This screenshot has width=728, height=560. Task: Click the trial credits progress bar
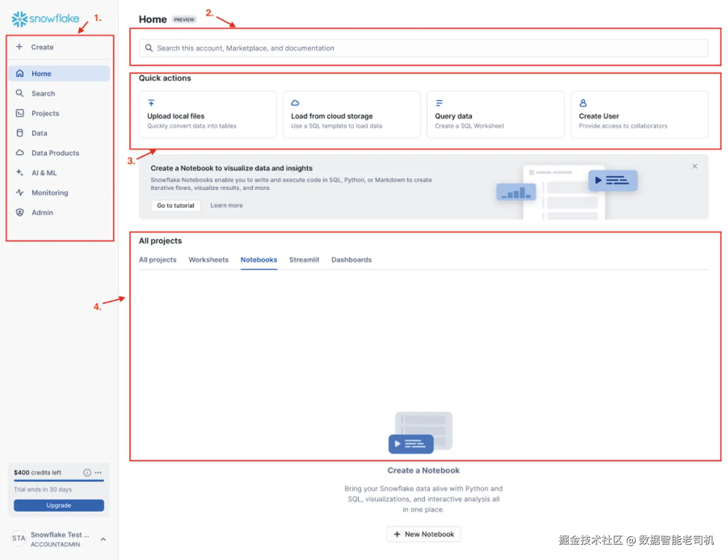(x=59, y=480)
